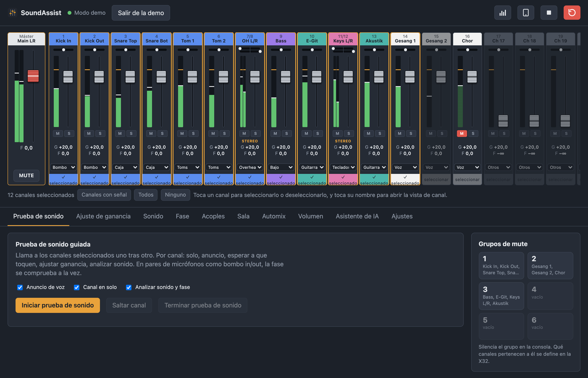Switch to the Sonido tab
The height and width of the screenshot is (378, 588).
click(153, 216)
